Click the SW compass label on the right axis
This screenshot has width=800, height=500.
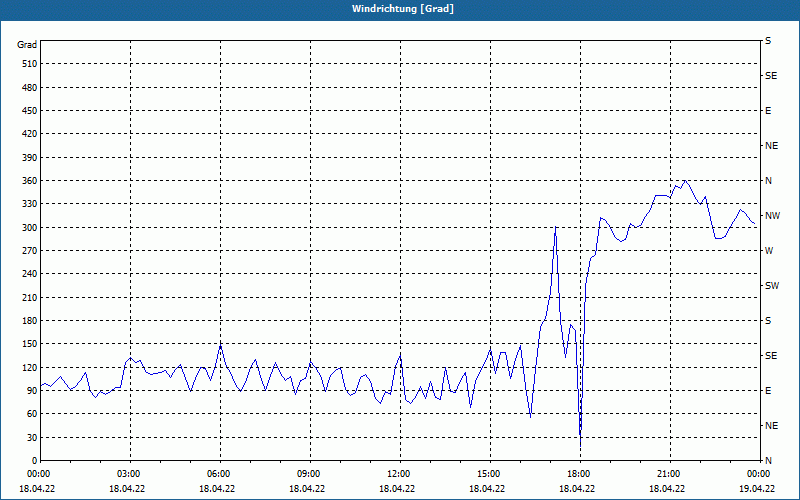point(772,286)
